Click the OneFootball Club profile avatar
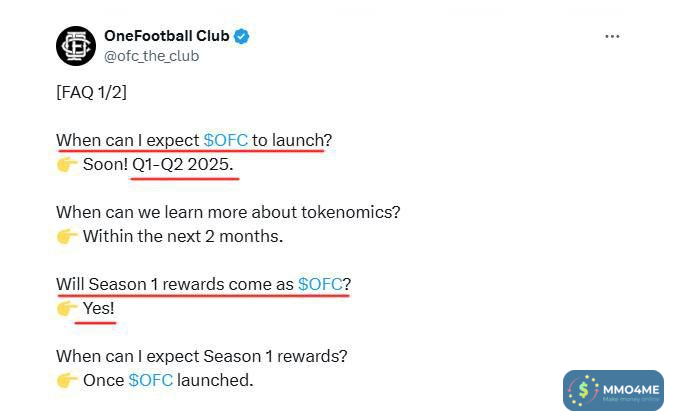The image size is (676, 419). (x=75, y=45)
